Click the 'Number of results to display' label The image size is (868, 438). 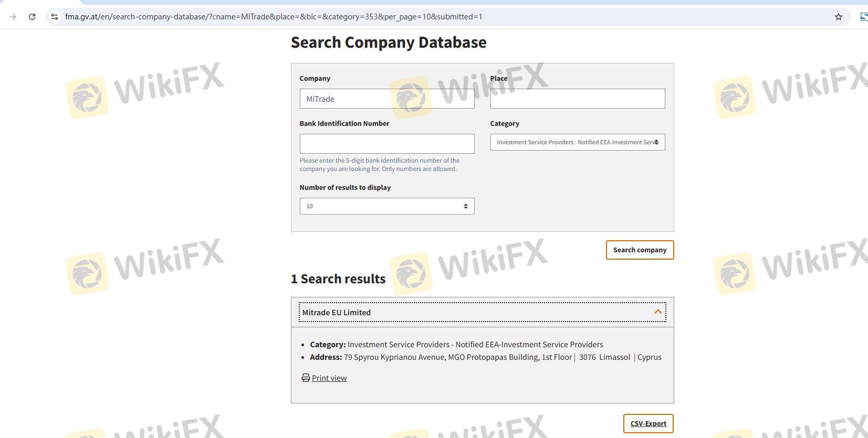pyautogui.click(x=345, y=188)
